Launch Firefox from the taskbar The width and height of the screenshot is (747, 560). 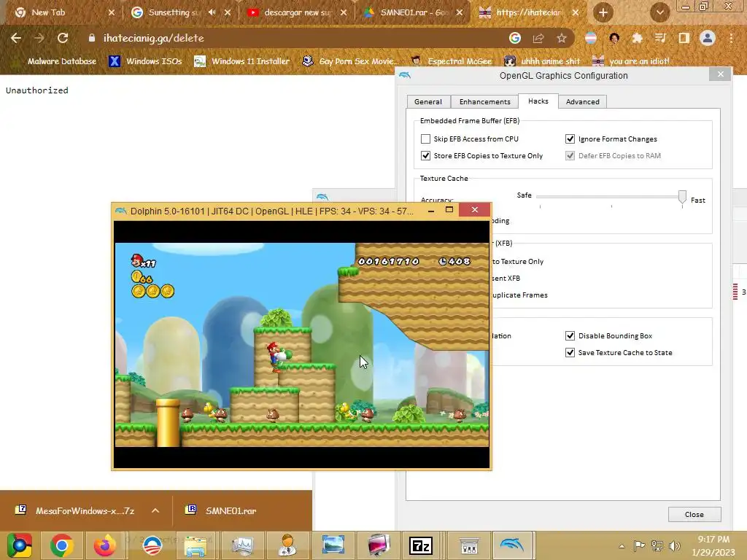[x=105, y=545]
